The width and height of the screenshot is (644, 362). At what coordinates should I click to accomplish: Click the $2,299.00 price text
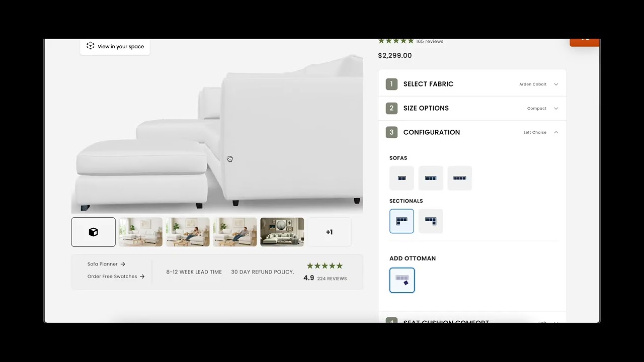(395, 55)
